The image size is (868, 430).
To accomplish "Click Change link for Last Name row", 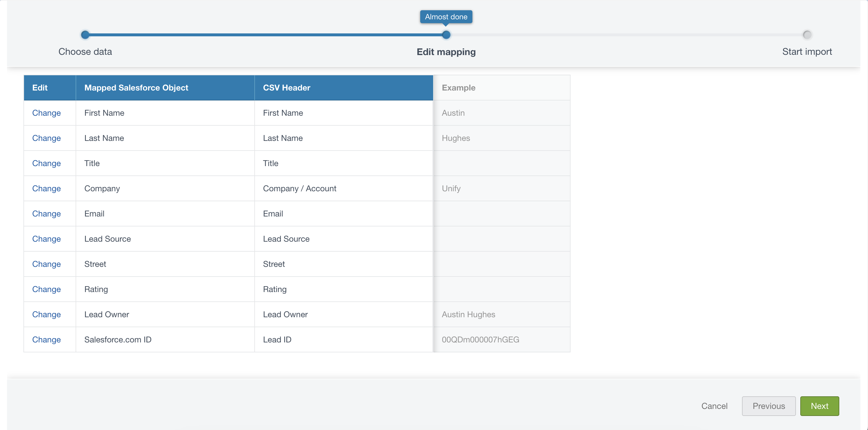I will point(46,138).
